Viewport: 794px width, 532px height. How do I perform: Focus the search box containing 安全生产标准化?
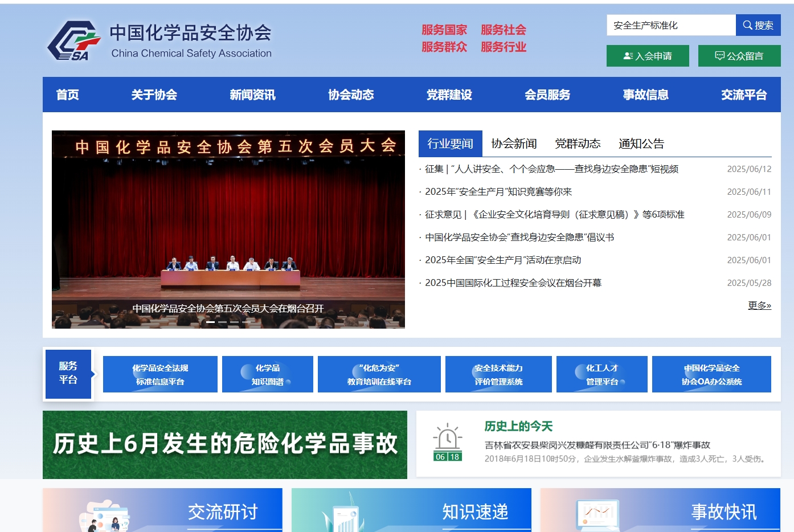pos(671,25)
